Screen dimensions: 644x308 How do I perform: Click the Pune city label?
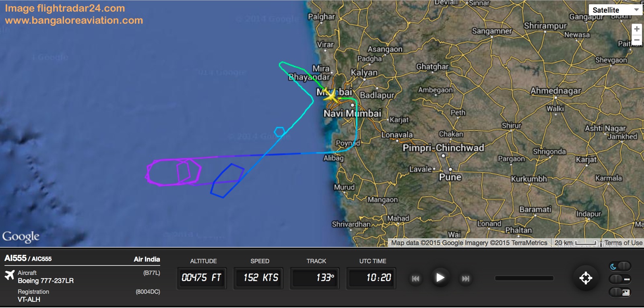pos(450,177)
